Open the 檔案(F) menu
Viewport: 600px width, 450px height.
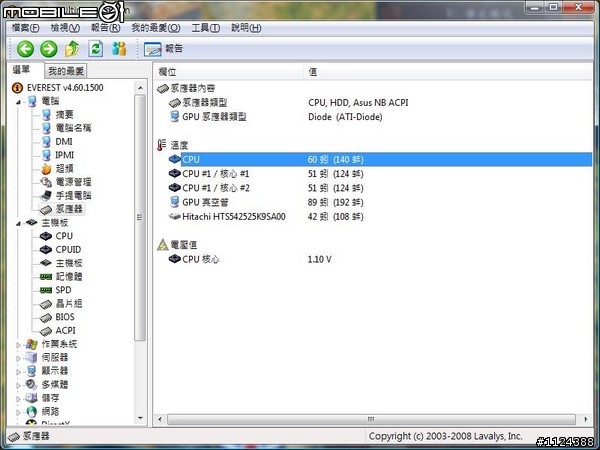click(25, 28)
